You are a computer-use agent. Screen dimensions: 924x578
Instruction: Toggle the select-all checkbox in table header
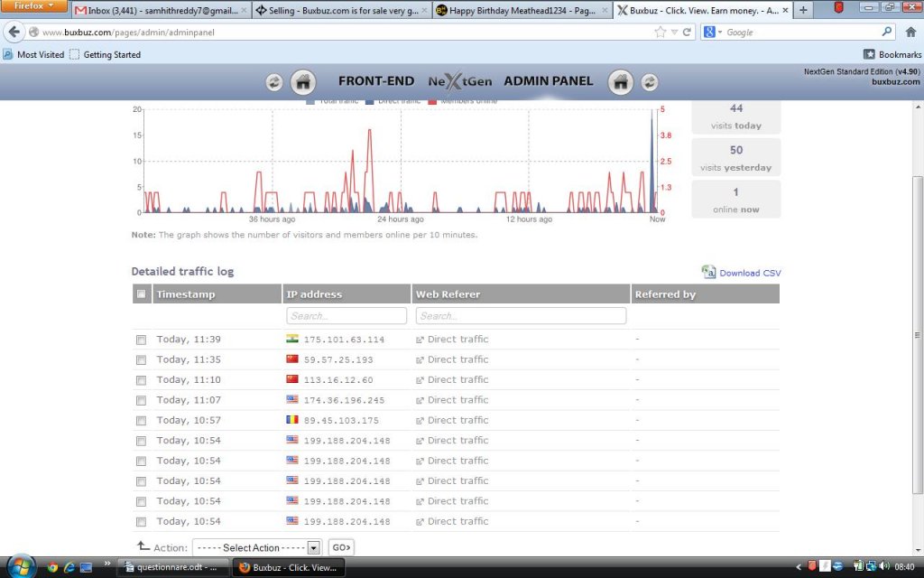point(142,294)
